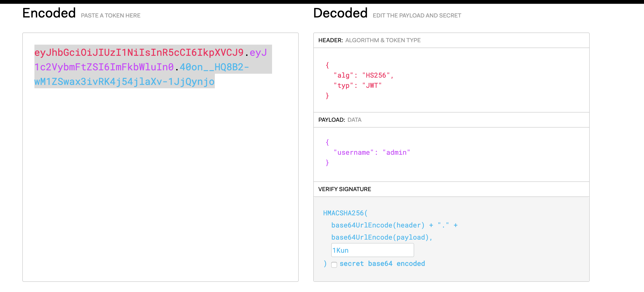Click the PAYLOAD: DATA section title
The height and width of the screenshot is (292, 644).
(339, 120)
